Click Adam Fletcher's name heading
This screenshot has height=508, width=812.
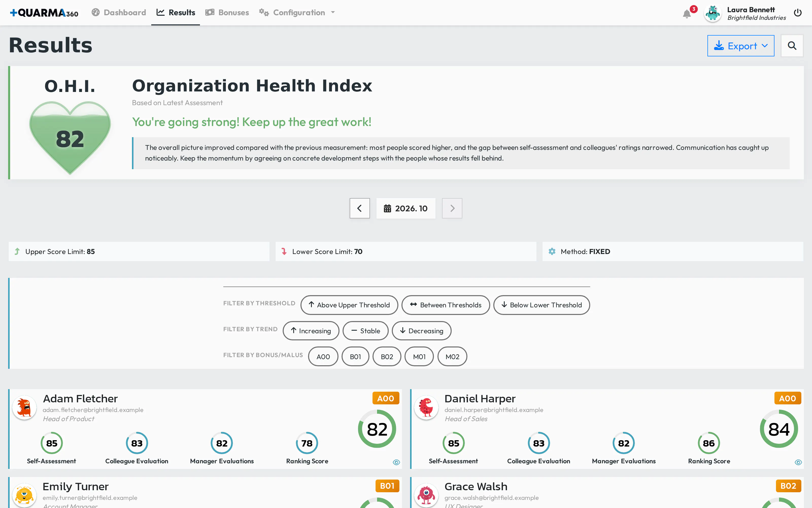[80, 399]
